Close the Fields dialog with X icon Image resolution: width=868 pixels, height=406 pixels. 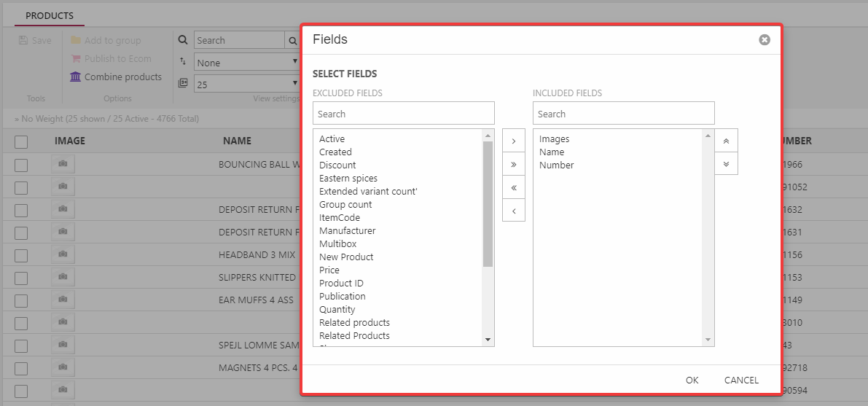(x=764, y=40)
